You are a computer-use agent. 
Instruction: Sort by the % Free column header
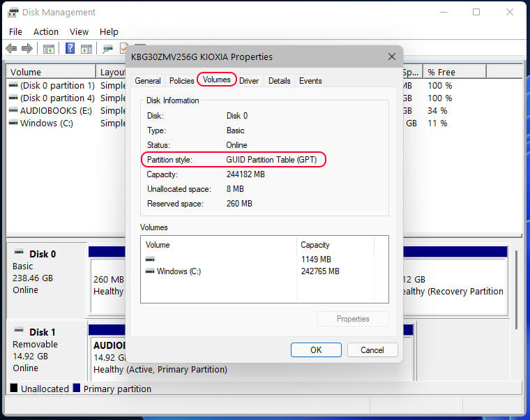point(455,72)
